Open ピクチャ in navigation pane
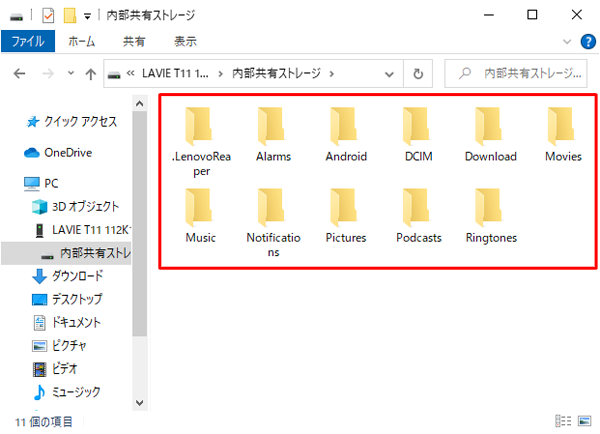The width and height of the screenshot is (600, 434). (x=59, y=346)
